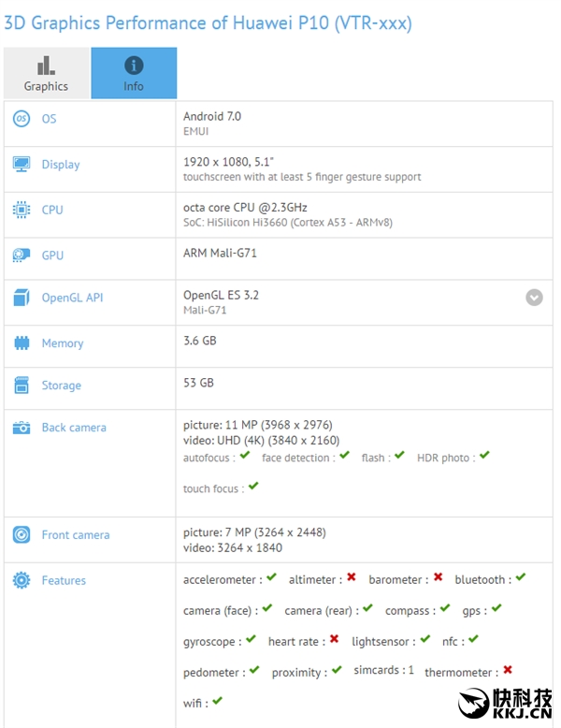Viewport: 561px width, 728px height.
Task: Click the altimeter red cross
Action: [x=352, y=577]
